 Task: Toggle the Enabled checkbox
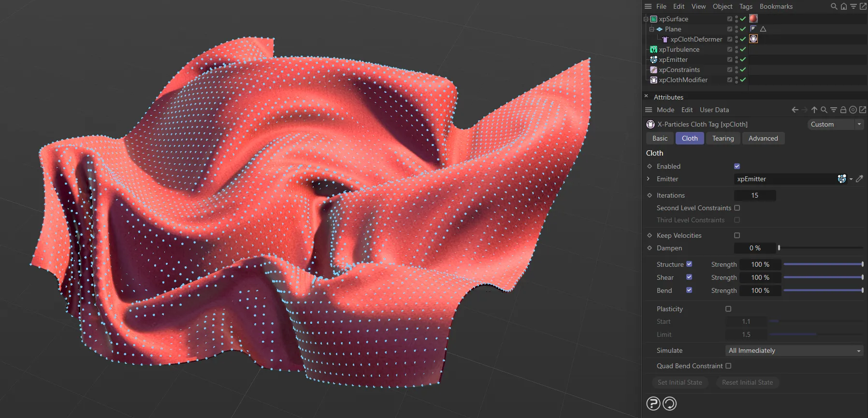737,166
